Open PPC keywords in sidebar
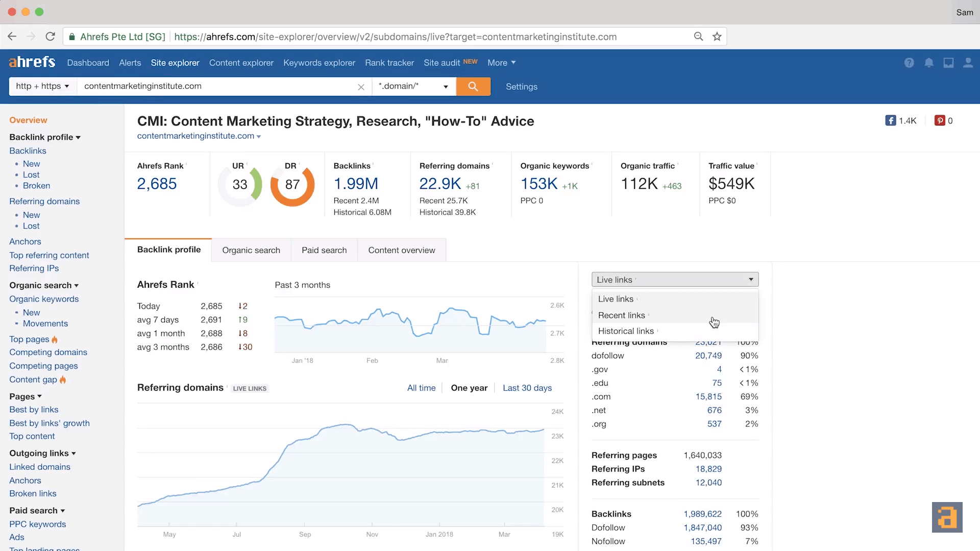 38,524
